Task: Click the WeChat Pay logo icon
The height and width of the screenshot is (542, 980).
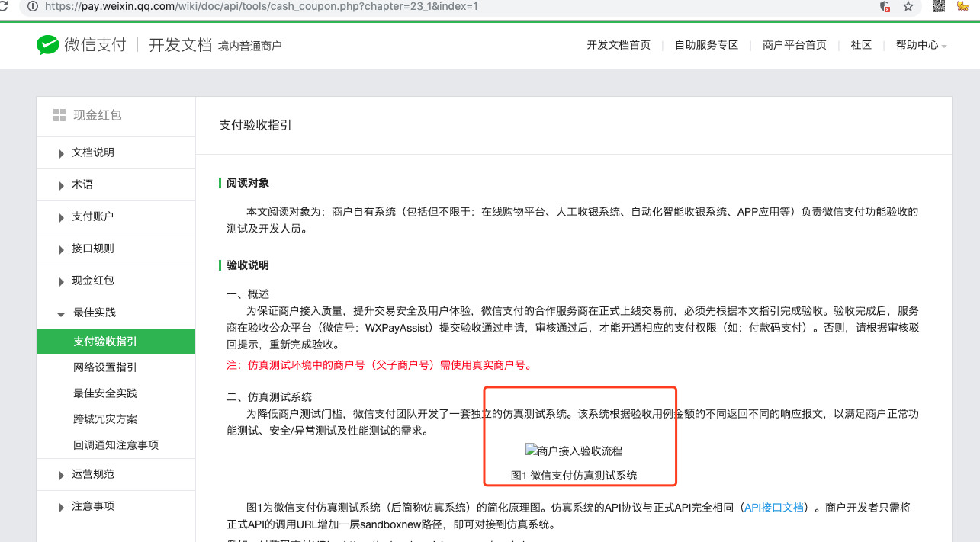Action: [x=47, y=45]
